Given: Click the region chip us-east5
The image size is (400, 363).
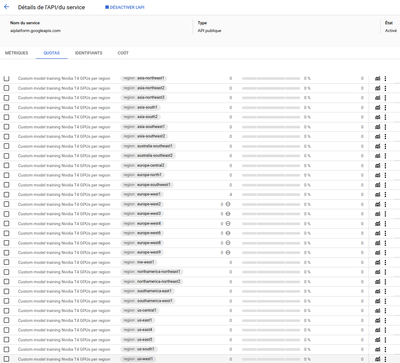Looking at the screenshot, I should point(138,339).
